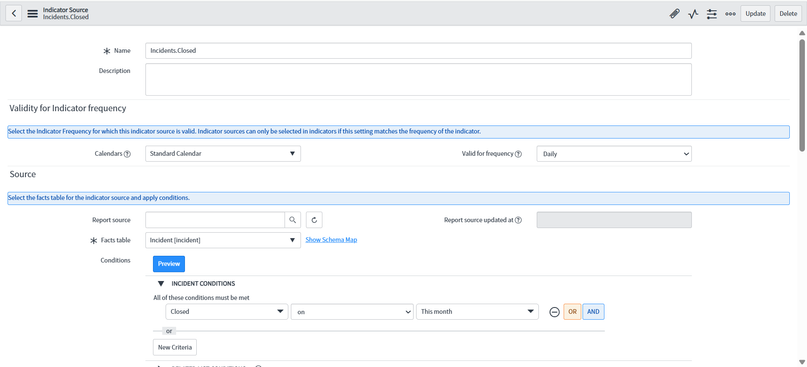Open the activity stream pulse icon
This screenshot has width=807, height=367.
click(x=693, y=14)
